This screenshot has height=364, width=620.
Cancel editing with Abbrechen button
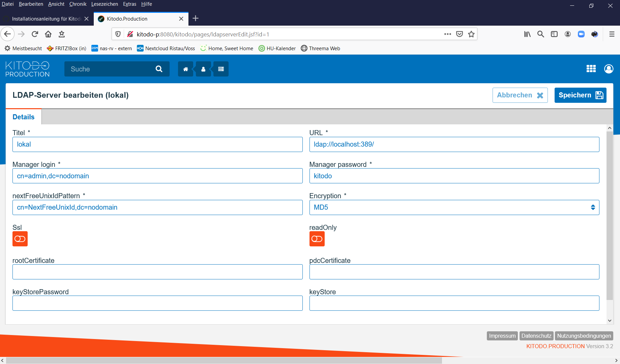click(x=520, y=95)
